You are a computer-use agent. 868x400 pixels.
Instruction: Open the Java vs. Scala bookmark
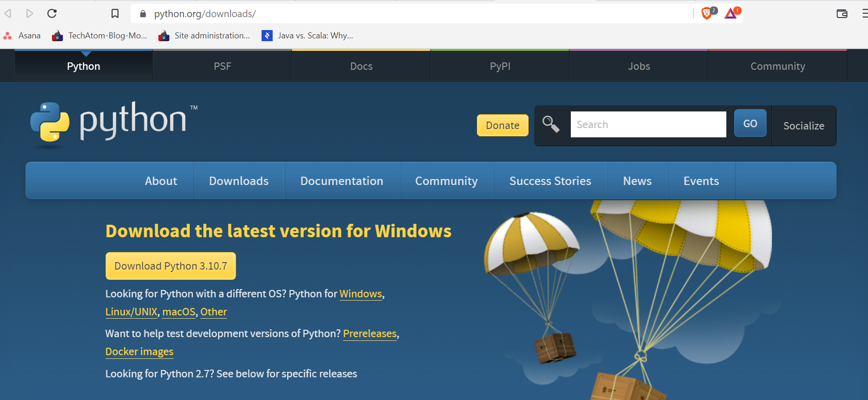(307, 36)
